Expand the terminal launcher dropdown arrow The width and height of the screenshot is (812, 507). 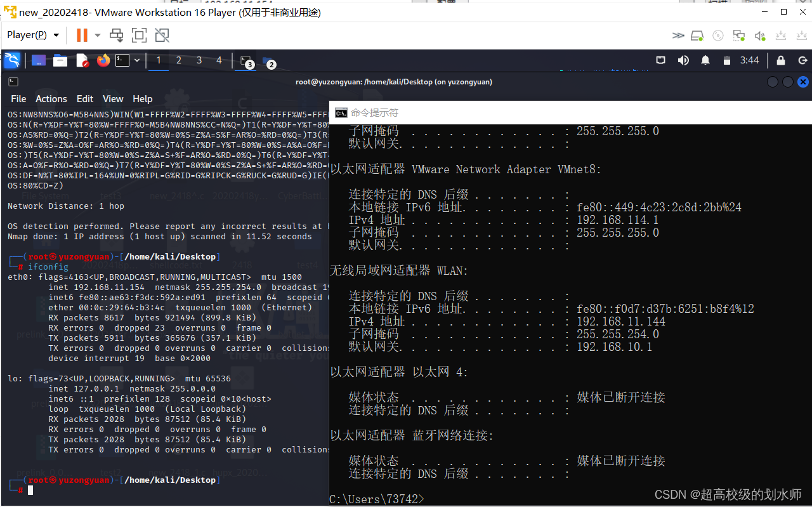(137, 60)
